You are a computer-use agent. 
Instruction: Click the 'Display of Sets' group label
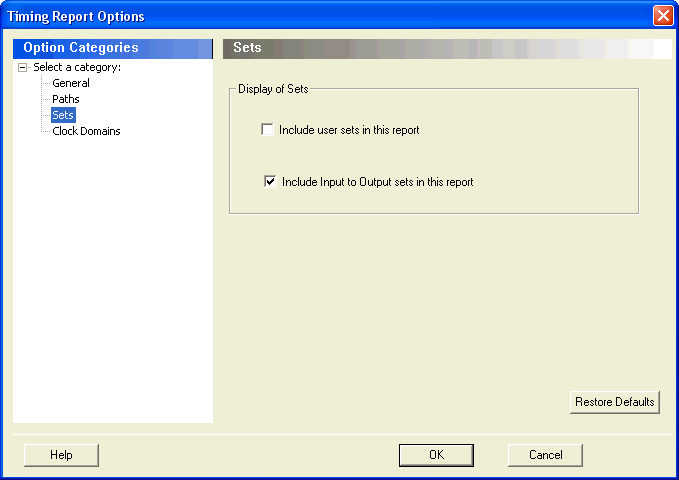(273, 89)
